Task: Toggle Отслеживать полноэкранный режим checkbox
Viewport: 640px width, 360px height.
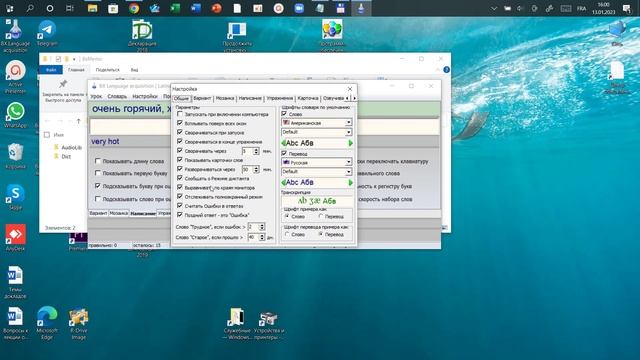Action: (x=180, y=196)
